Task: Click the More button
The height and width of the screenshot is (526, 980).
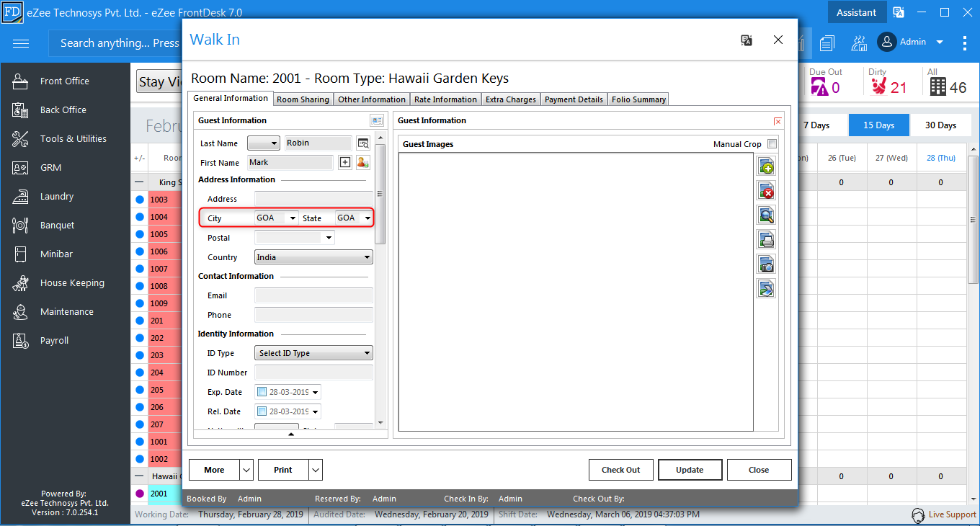Action: (x=214, y=470)
